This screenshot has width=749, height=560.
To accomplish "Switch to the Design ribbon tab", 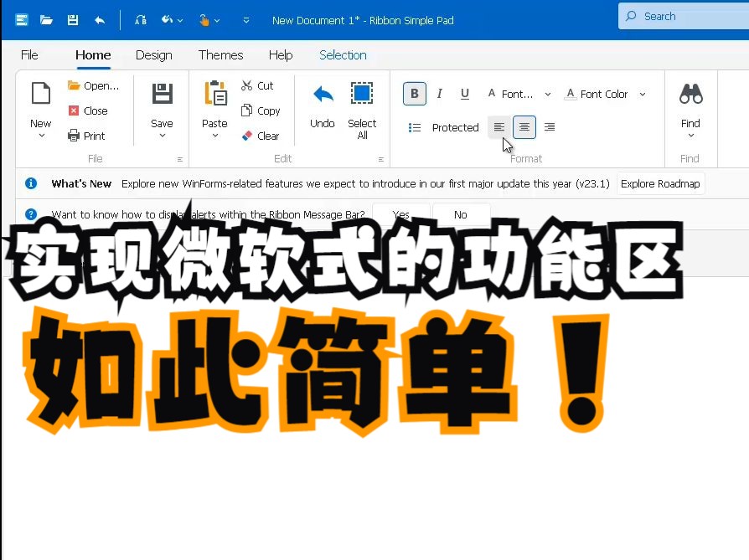I will pyautogui.click(x=153, y=54).
